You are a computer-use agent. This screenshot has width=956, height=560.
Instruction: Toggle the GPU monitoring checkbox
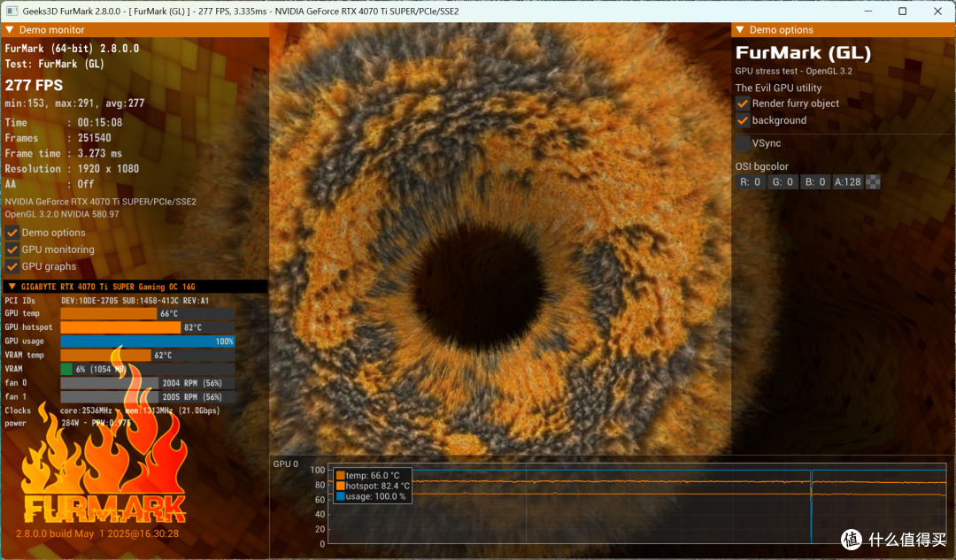click(x=12, y=249)
